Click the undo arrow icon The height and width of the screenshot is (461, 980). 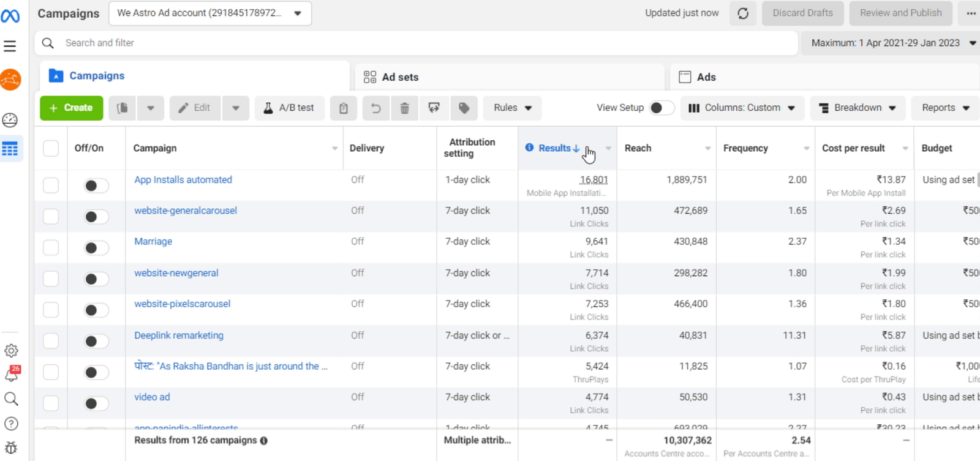point(375,108)
